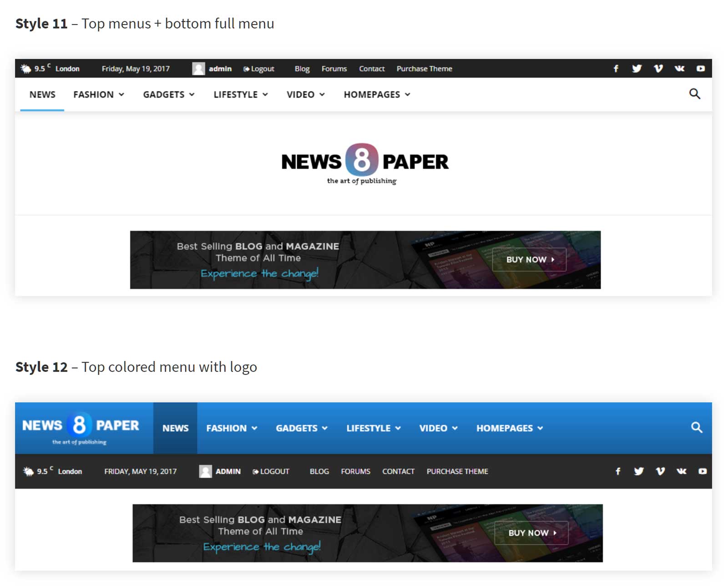The height and width of the screenshot is (587, 728).
Task: Click the London weather location in Style 11
Action: pyautogui.click(x=67, y=69)
